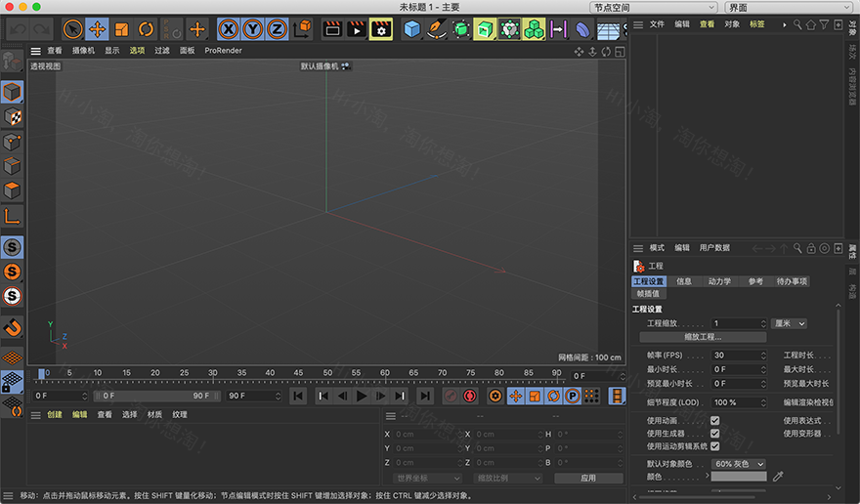Open object manager 文件 menu

[x=657, y=24]
